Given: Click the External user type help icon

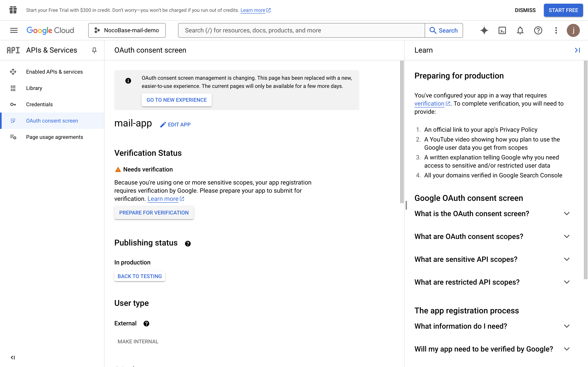Looking at the screenshot, I should pos(146,324).
